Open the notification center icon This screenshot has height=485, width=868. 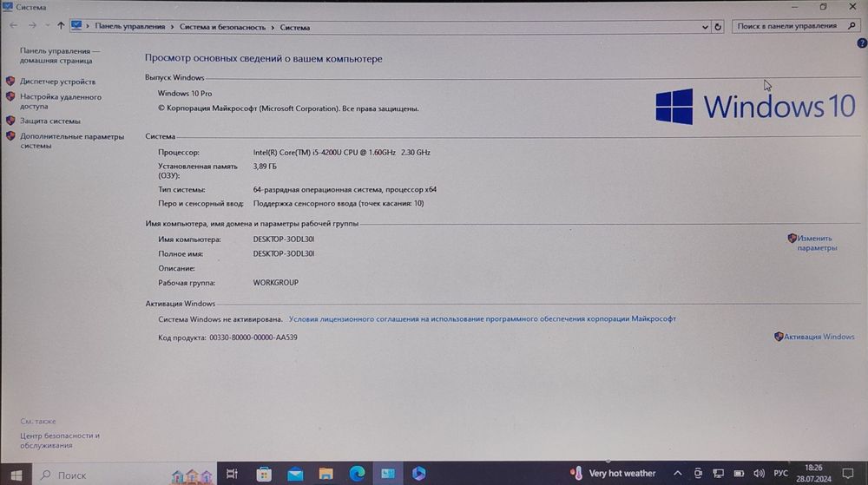click(848, 474)
